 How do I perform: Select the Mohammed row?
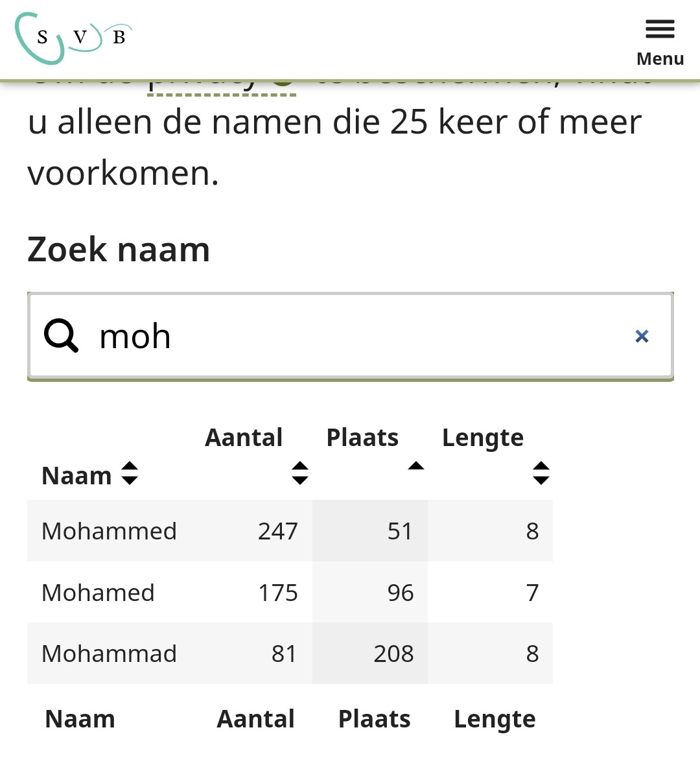290,531
